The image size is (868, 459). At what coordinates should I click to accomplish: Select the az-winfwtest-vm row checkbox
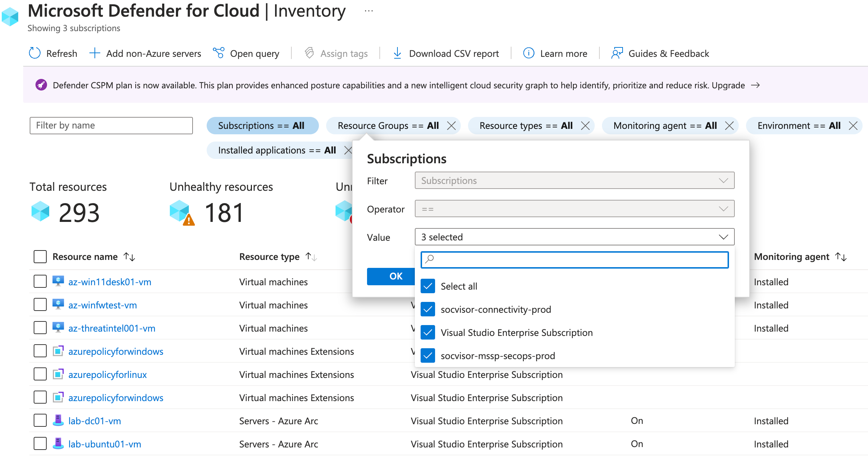pyautogui.click(x=40, y=304)
